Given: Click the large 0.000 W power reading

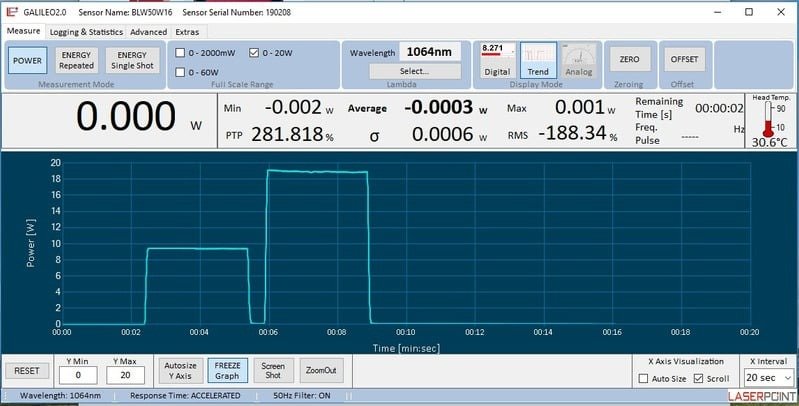Looking at the screenshot, I should tap(126, 117).
